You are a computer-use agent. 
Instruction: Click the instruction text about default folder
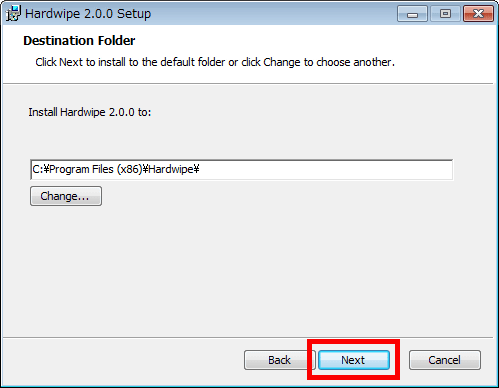pyautogui.click(x=215, y=62)
